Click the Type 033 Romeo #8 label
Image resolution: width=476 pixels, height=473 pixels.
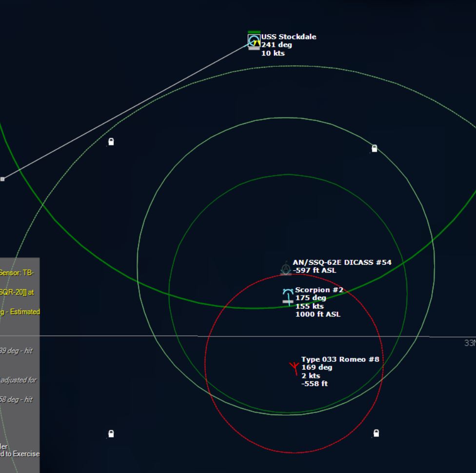pos(340,359)
